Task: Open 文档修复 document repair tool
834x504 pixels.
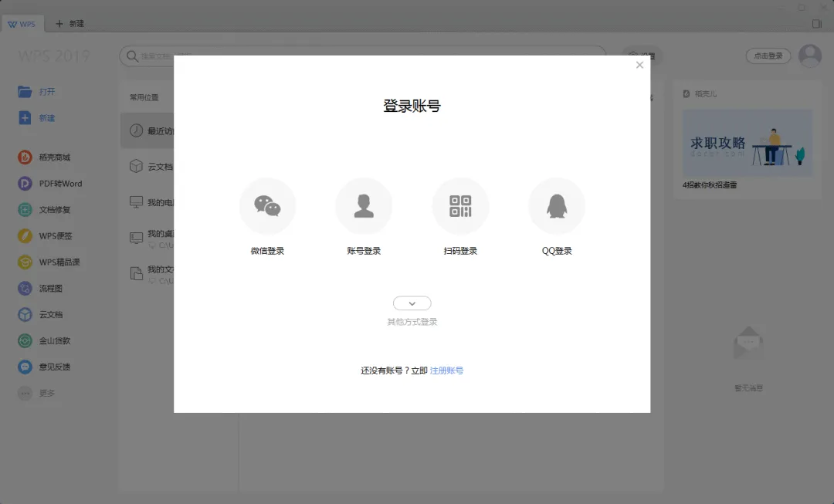Action: (x=44, y=209)
